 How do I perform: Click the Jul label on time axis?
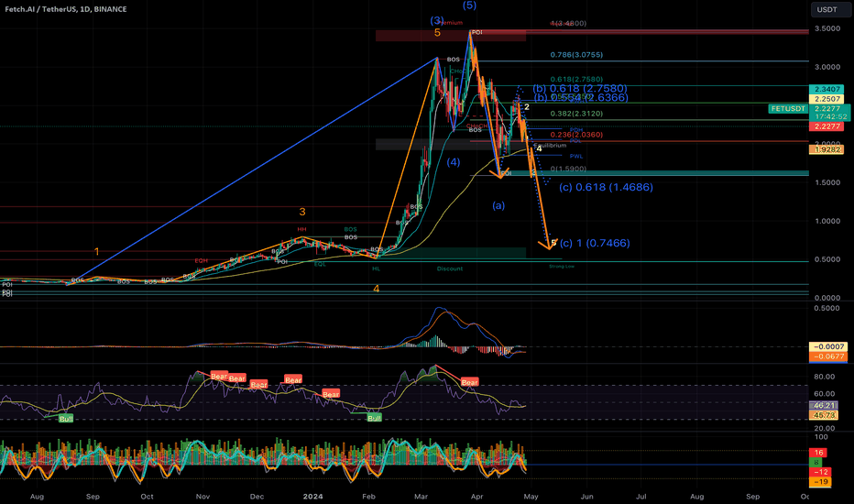[x=641, y=497]
